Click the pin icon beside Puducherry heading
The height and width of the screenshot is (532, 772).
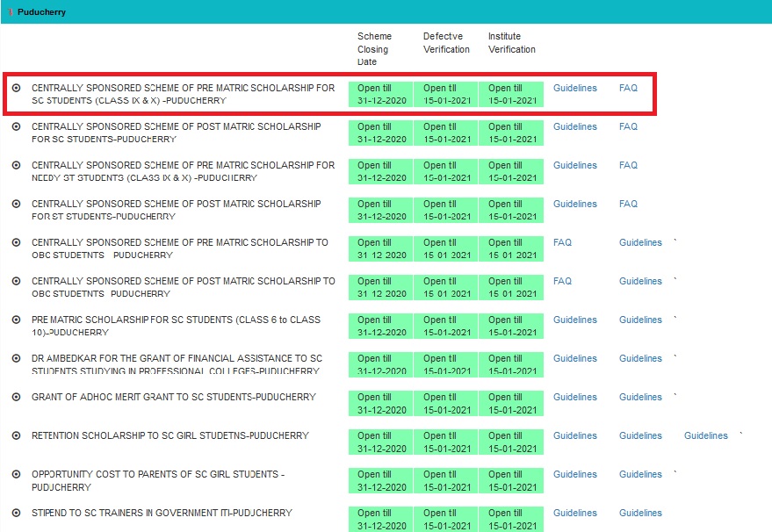click(x=10, y=11)
